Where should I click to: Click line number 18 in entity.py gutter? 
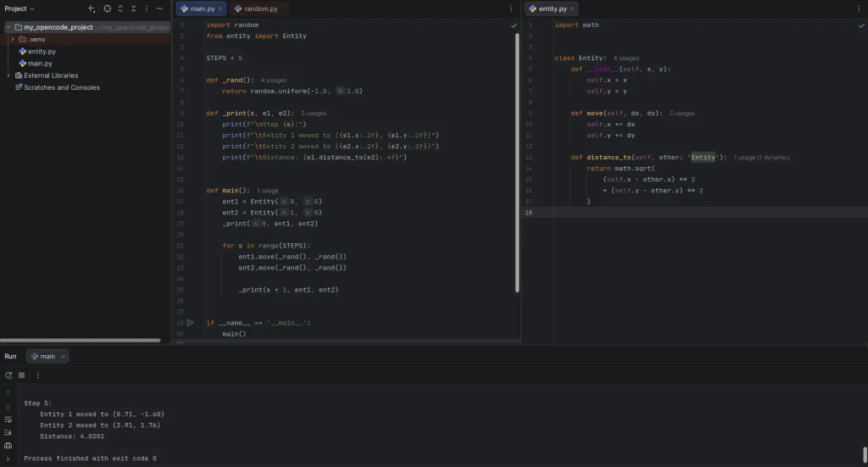click(x=529, y=213)
